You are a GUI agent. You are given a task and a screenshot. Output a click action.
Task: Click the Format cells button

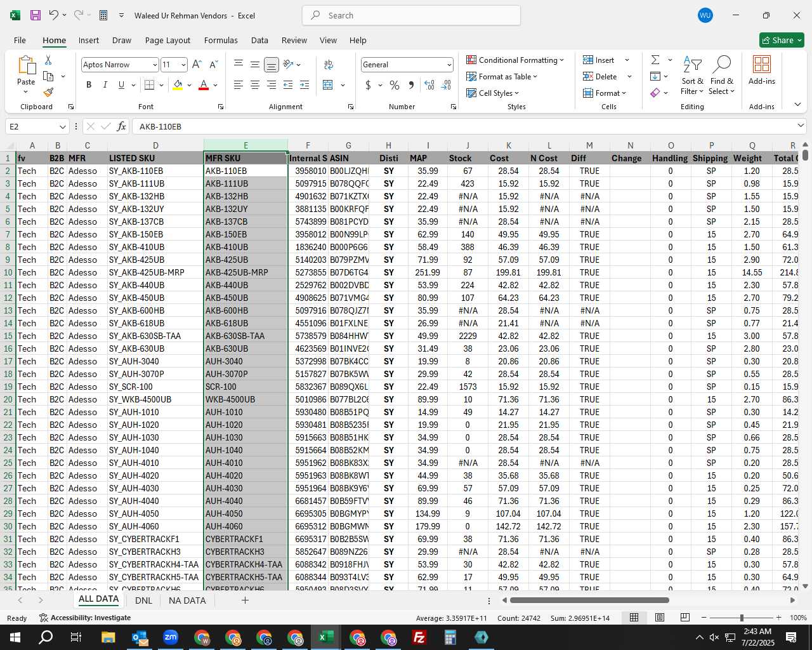[605, 93]
